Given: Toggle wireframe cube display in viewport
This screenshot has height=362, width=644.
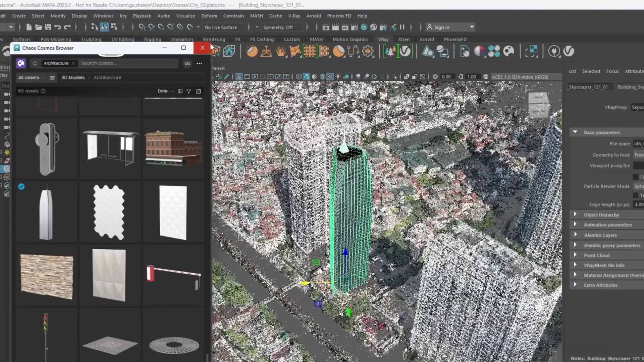Looking at the screenshot, I should pos(299,77).
